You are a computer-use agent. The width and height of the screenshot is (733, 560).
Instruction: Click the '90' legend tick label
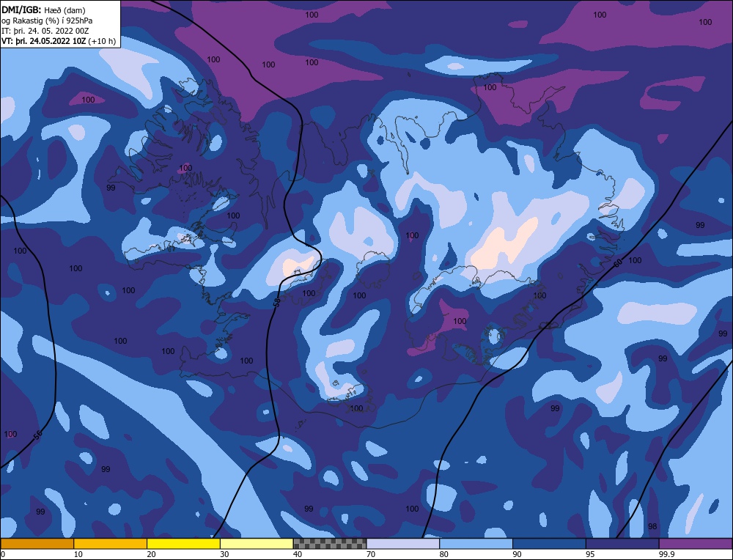point(517,554)
